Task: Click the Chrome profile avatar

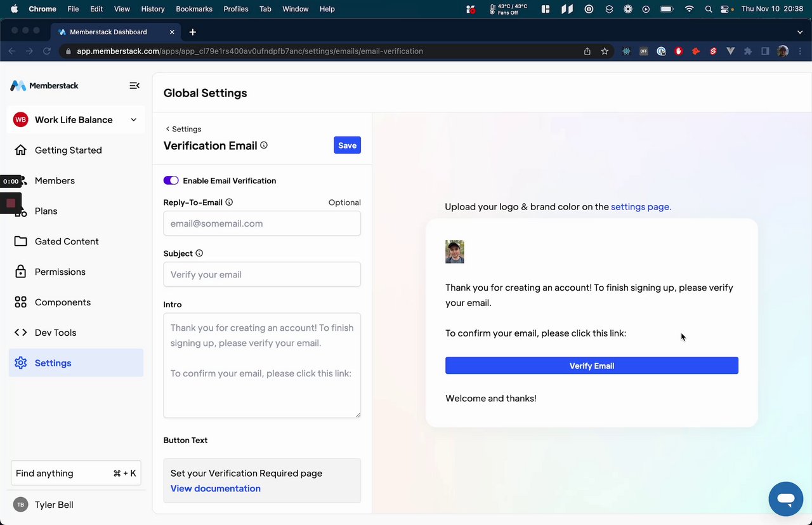Action: coord(783,51)
